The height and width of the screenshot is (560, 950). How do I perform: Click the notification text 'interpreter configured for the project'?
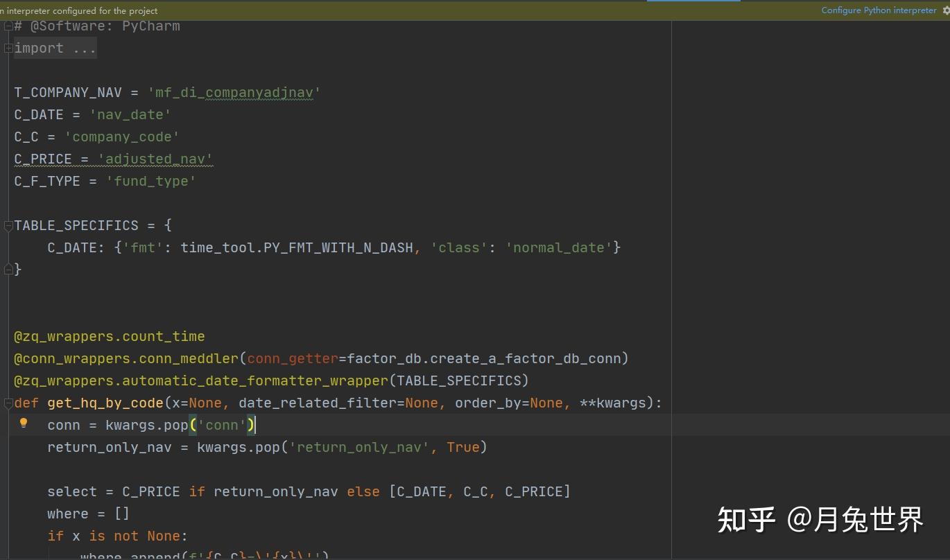point(82,11)
